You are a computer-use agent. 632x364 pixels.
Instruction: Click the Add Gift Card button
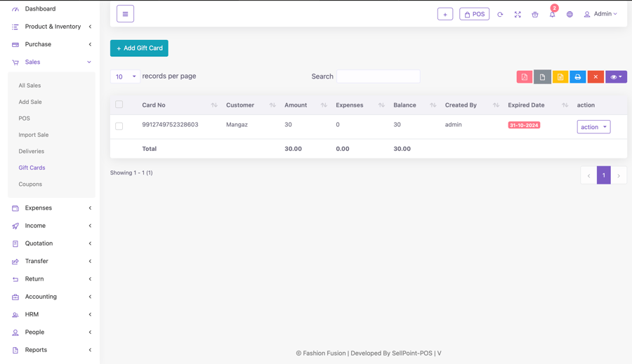(139, 48)
